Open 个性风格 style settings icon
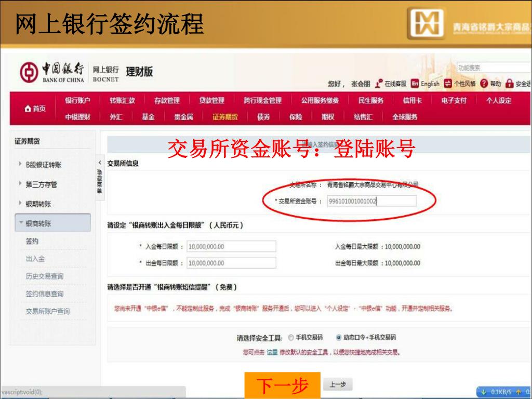This screenshot has height=399, width=532. pyautogui.click(x=448, y=84)
